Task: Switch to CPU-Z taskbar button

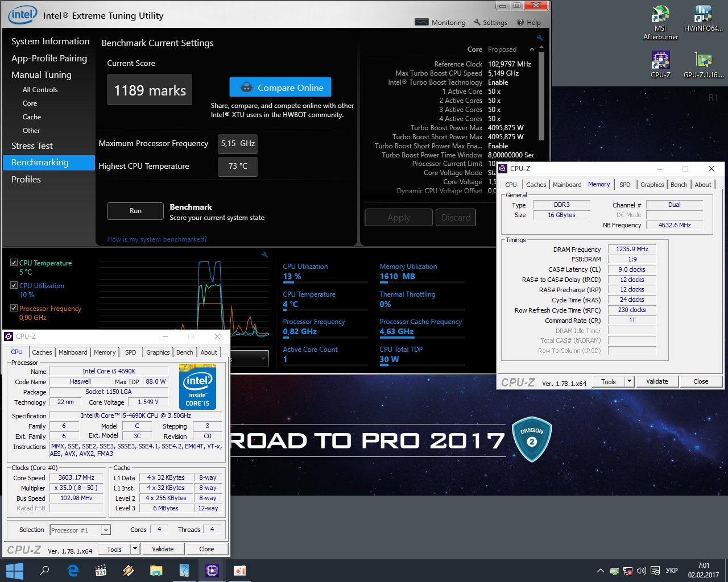Action: (212, 571)
